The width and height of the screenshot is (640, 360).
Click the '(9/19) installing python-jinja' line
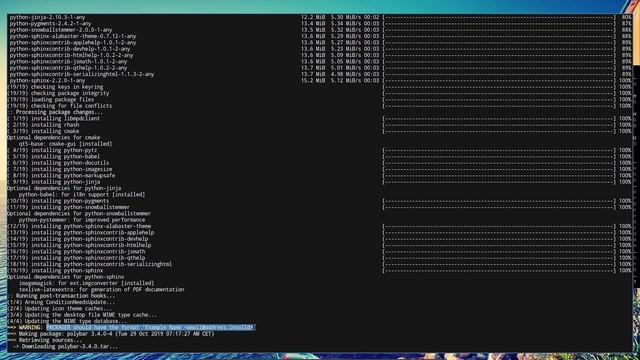pyautogui.click(x=53, y=182)
